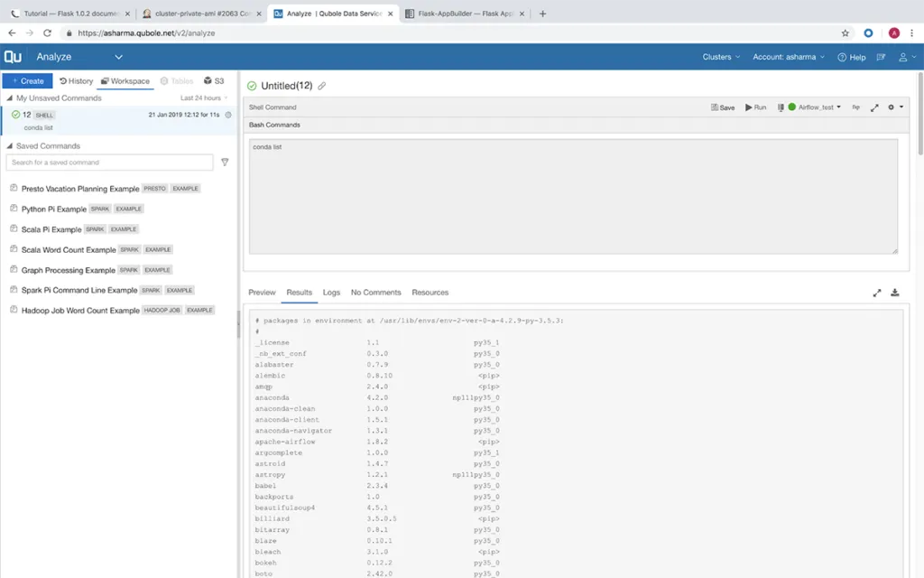Expand the results pane to fullscreen
Image resolution: width=924 pixels, height=578 pixels.
[x=877, y=293]
